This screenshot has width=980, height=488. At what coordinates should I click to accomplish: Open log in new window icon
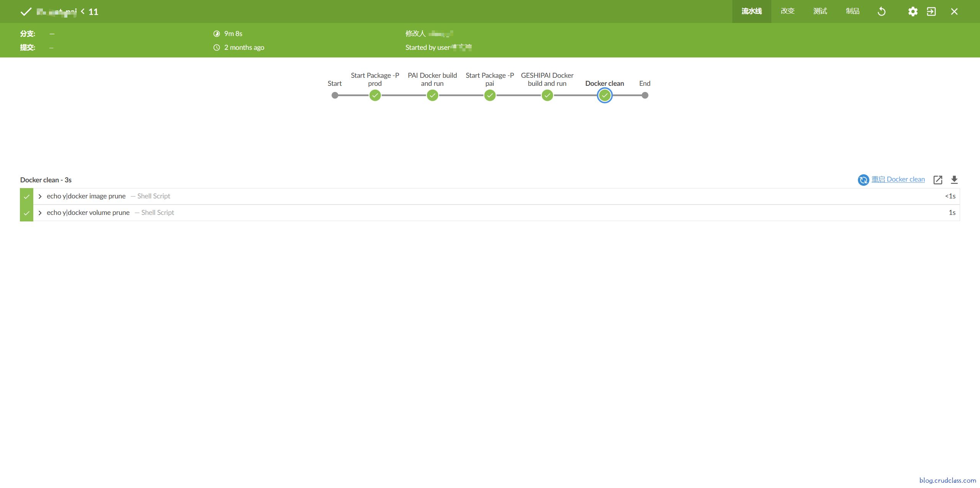coord(938,180)
